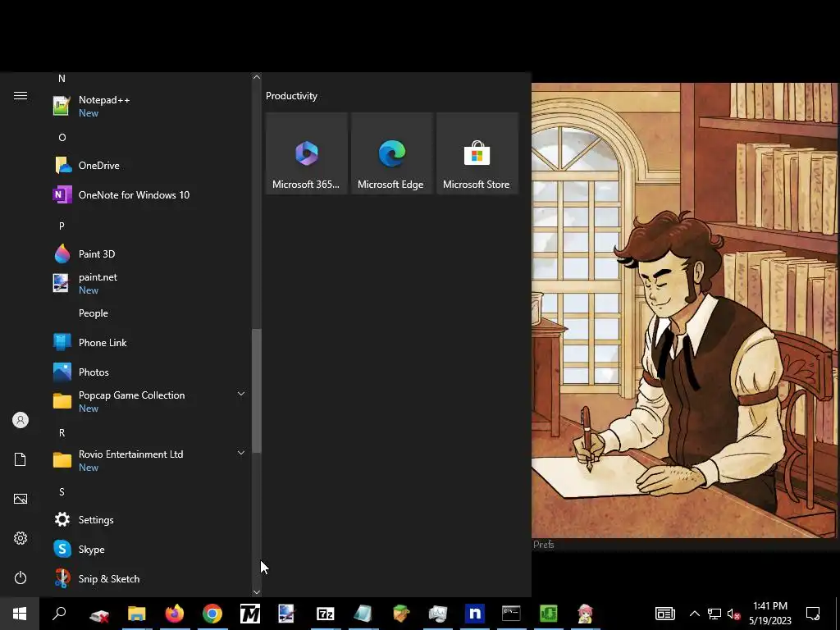
Task: Open Settings gear in Start sidebar
Action: point(21,538)
